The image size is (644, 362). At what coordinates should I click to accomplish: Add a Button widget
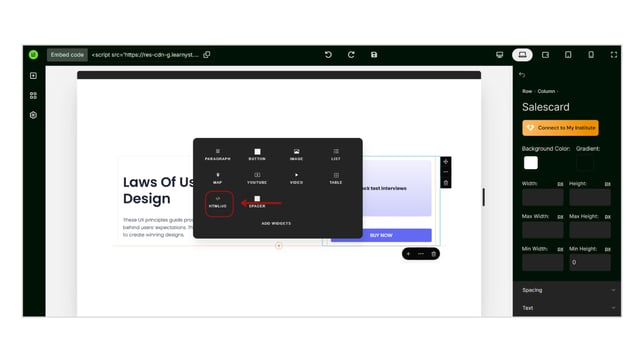257,154
